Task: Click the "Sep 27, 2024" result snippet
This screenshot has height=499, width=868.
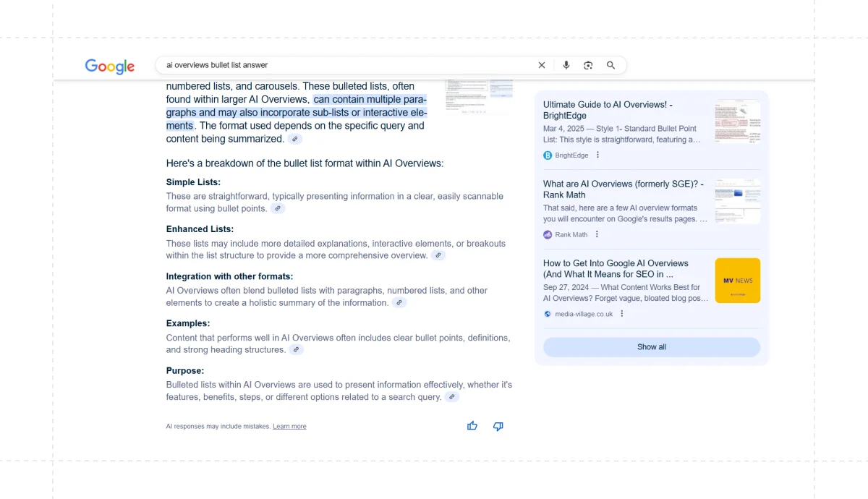Action: click(626, 293)
